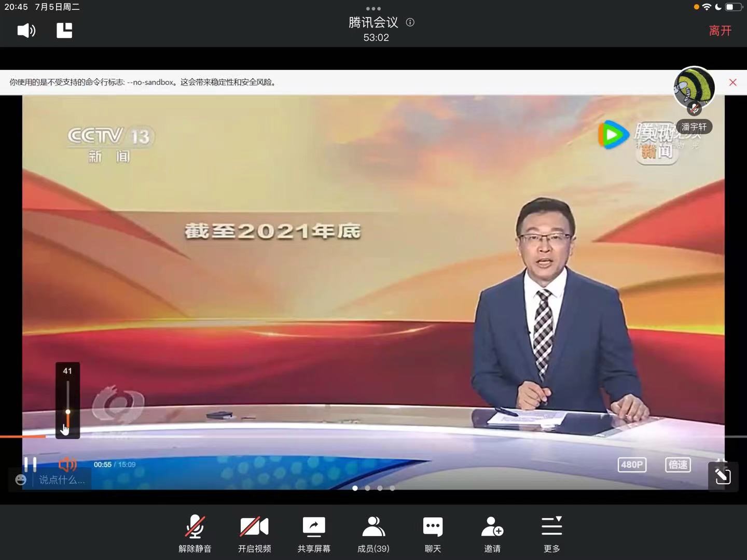Viewport: 747px width, 560px height.
Task: Tap the annotation pen icon at bottom right
Action: click(723, 476)
